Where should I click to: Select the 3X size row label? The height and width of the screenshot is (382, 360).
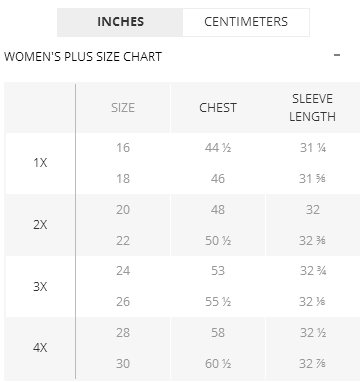tap(40, 287)
